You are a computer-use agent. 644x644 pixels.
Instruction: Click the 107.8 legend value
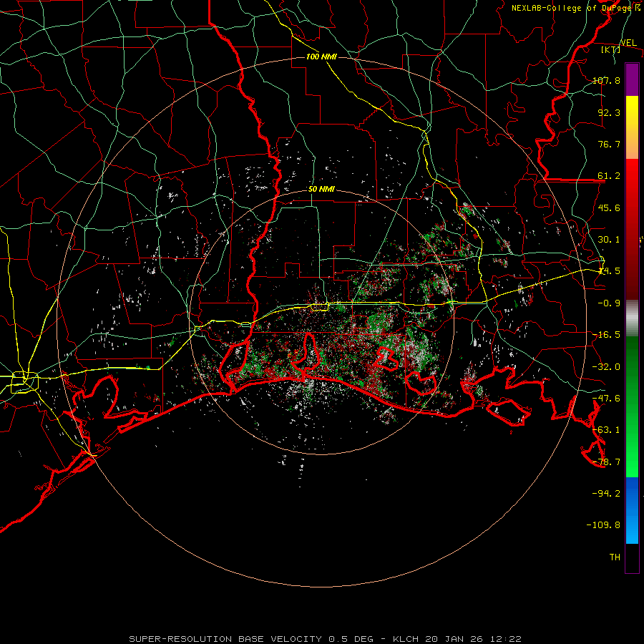point(606,80)
